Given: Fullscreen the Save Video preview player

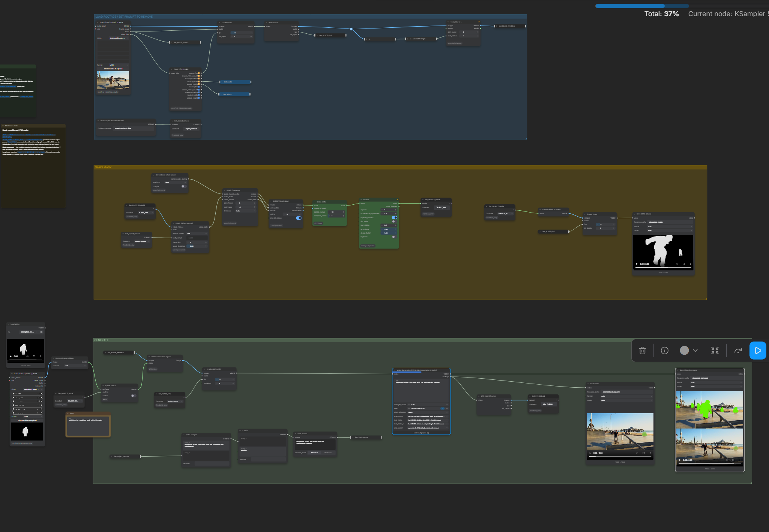Looking at the screenshot, I should pos(643,453).
